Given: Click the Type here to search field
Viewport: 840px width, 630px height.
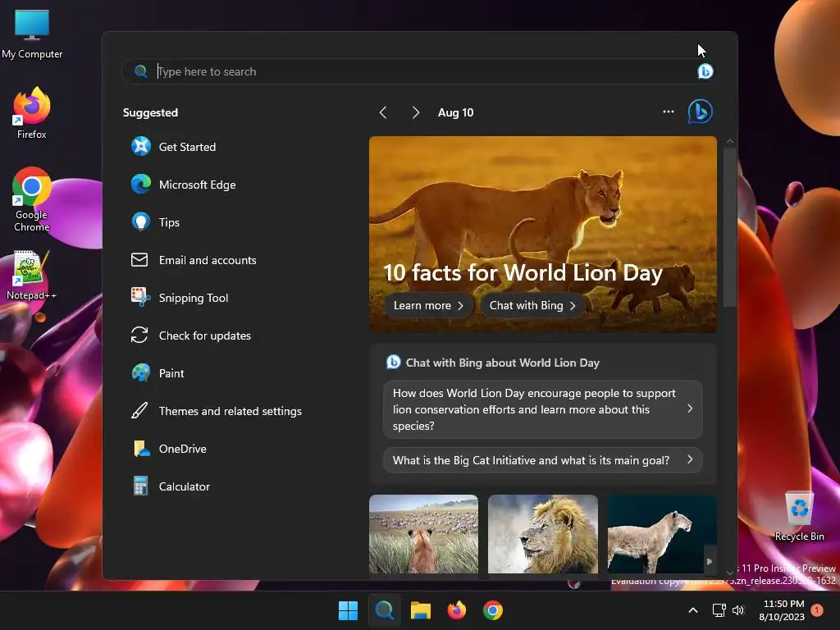Looking at the screenshot, I should click(421, 71).
